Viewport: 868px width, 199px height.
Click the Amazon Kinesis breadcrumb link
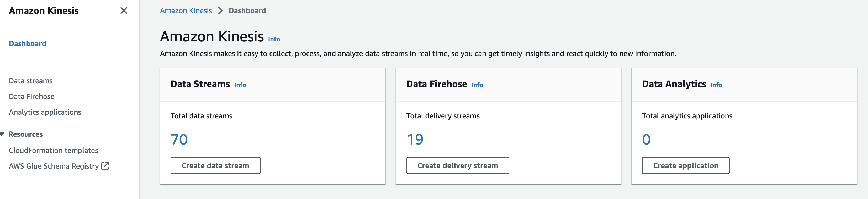[186, 11]
